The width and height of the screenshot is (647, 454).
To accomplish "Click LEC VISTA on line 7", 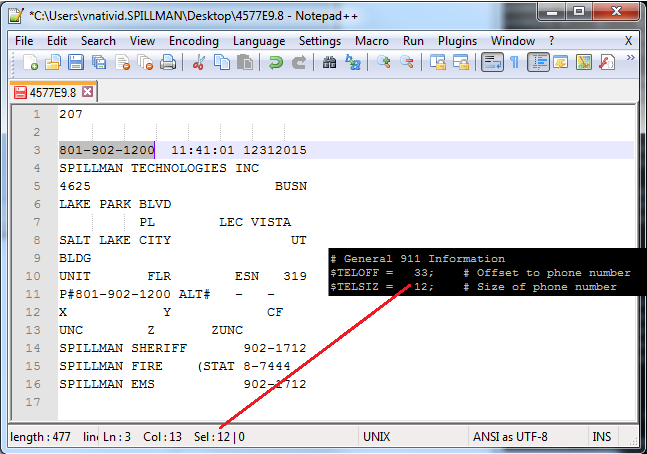I will [255, 222].
